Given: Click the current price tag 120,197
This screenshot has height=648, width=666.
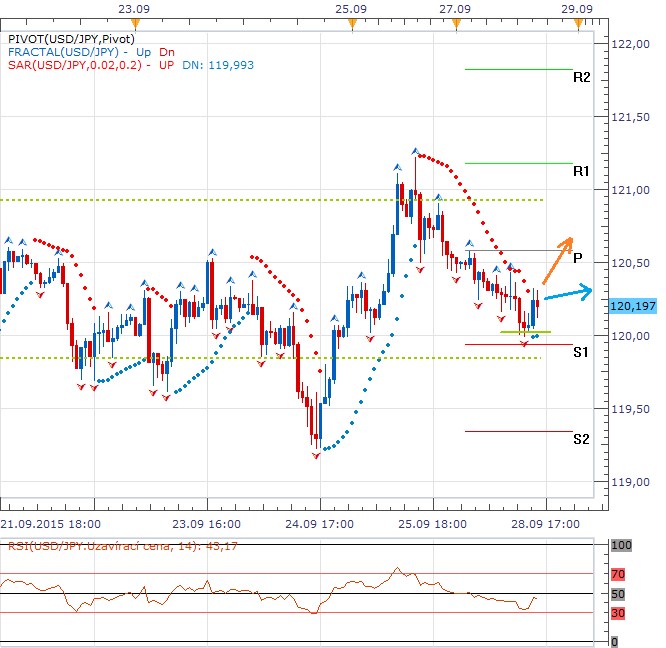Looking at the screenshot, I should pos(630,306).
